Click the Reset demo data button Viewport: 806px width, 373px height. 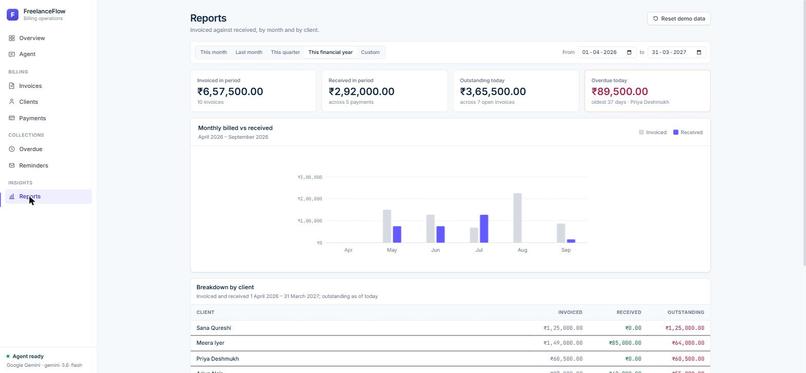tap(679, 18)
